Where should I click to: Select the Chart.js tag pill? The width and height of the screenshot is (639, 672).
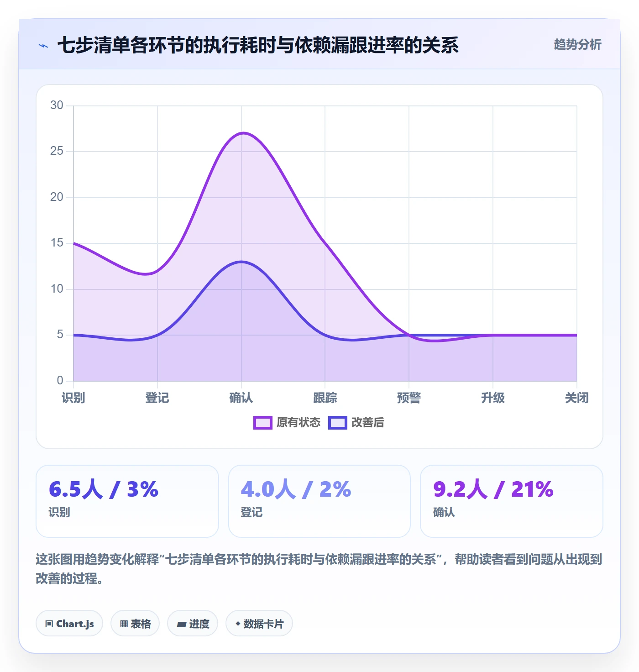(69, 623)
